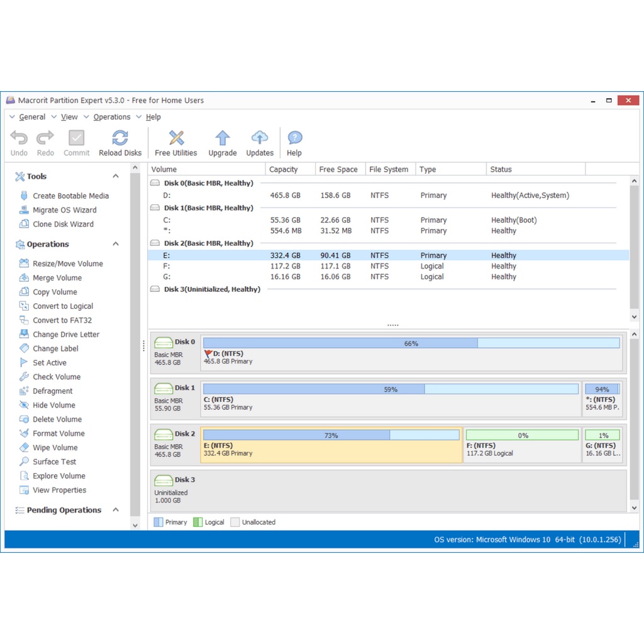Collapse the Operations section

click(115, 244)
